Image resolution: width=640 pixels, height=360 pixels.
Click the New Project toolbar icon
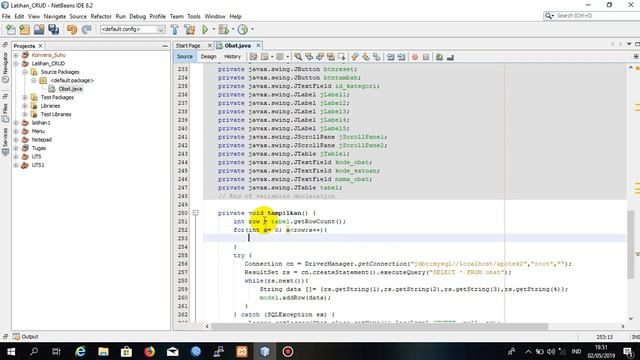(24, 29)
